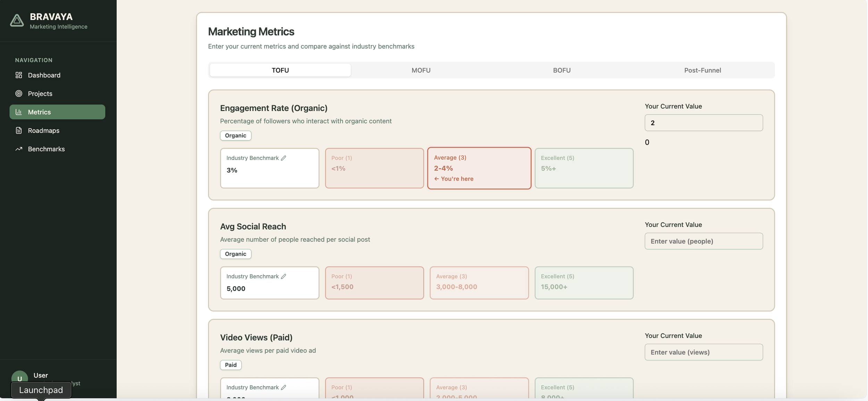Edit Avg Social Reach benchmark pencil icon

pyautogui.click(x=284, y=276)
